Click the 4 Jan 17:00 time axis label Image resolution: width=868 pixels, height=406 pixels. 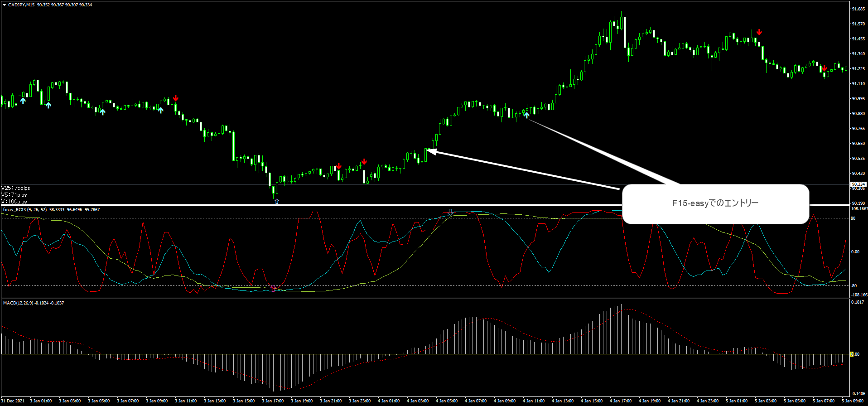click(x=620, y=401)
